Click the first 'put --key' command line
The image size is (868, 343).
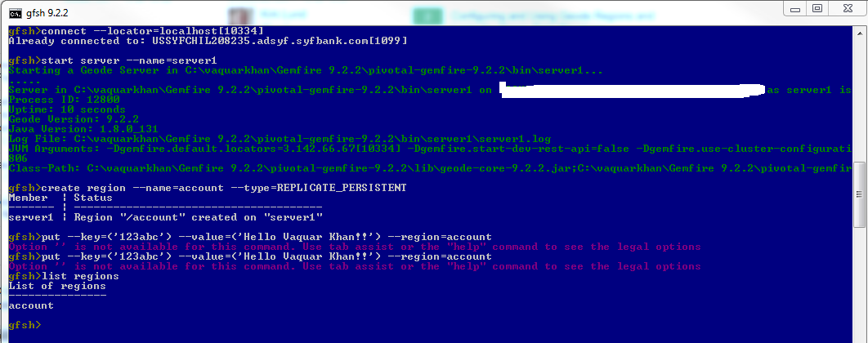250,237
